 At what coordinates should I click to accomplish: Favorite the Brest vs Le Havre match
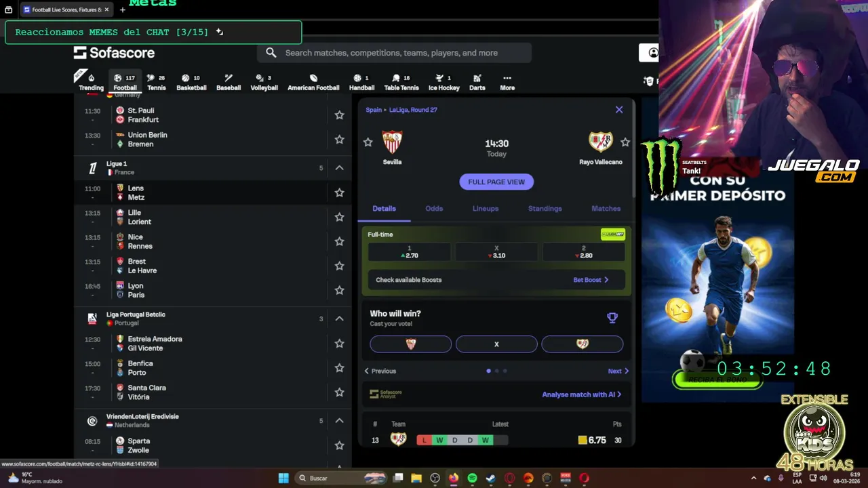[x=339, y=266]
